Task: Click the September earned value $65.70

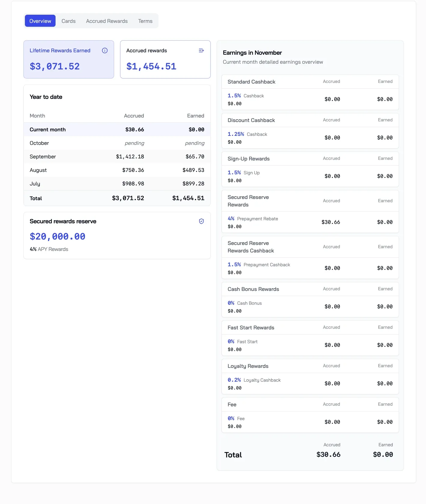Action: point(195,157)
